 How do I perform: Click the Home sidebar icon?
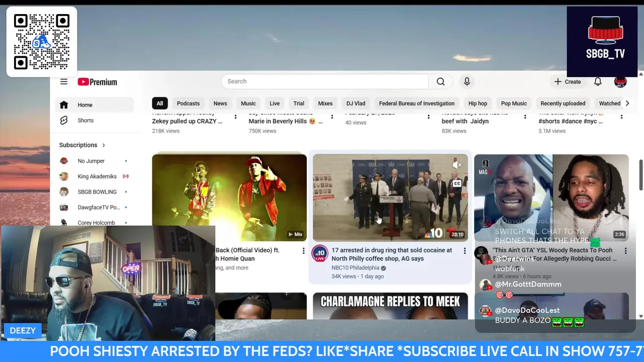click(x=64, y=105)
